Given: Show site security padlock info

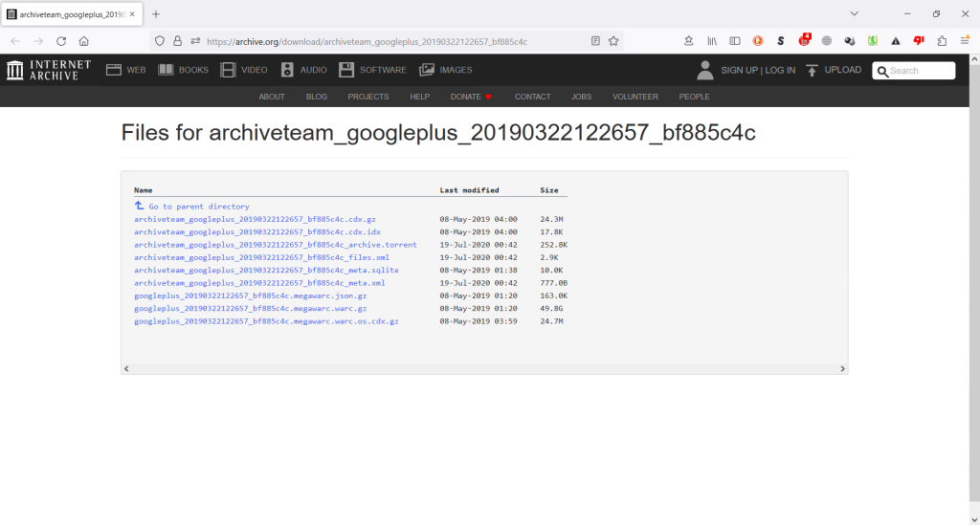Looking at the screenshot, I should pos(177,41).
